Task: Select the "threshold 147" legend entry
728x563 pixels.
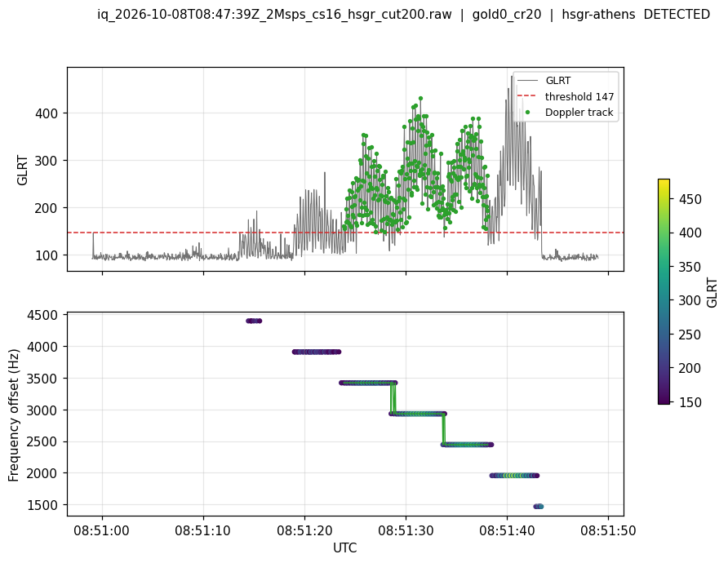Action: [x=579, y=96]
